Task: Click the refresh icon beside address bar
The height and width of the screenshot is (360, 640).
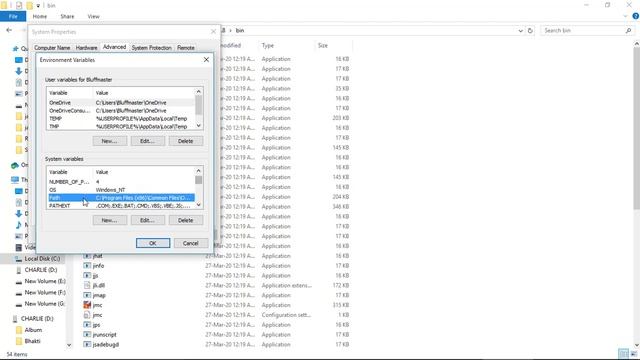Action: pos(530,31)
